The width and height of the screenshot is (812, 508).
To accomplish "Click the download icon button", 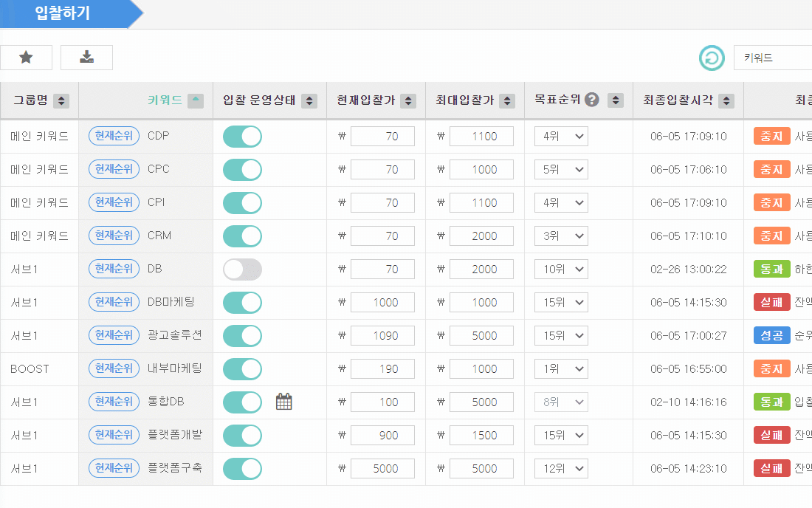I will coord(86,58).
